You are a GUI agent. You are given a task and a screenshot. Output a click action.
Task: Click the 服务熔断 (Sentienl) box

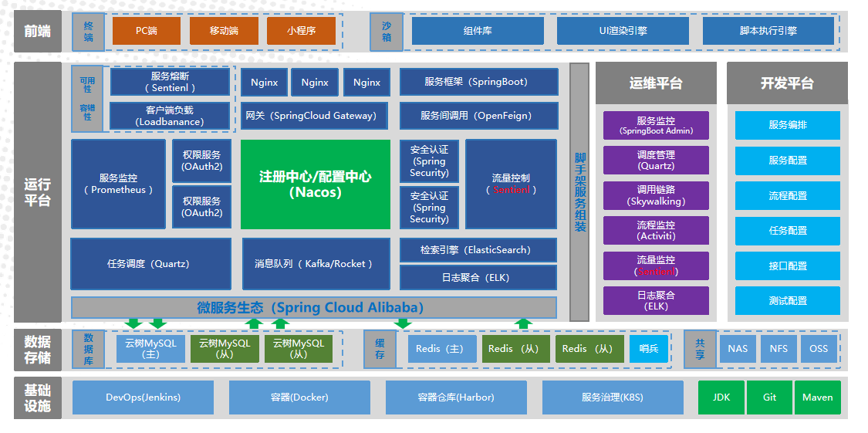click(x=170, y=82)
